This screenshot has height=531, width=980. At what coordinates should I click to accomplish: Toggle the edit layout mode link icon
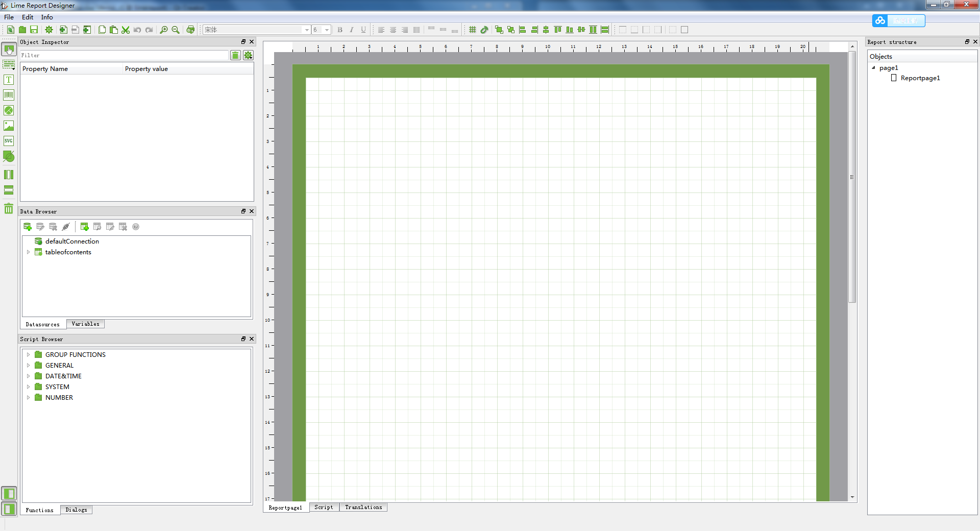[x=484, y=30]
